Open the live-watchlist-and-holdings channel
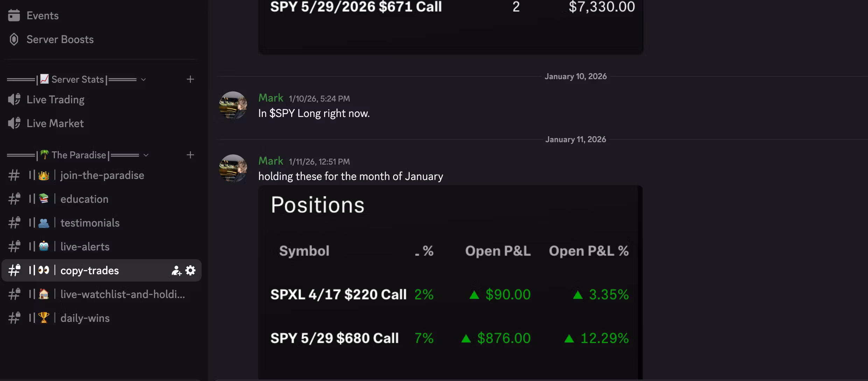 [122, 295]
